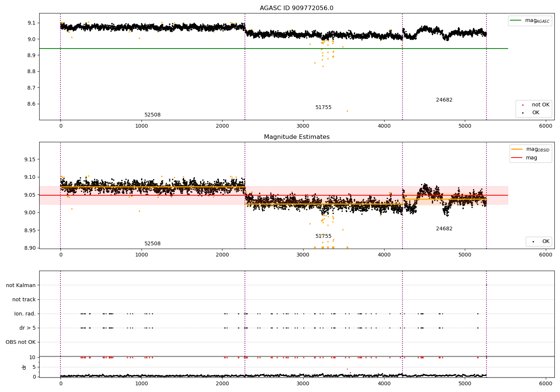Click the 10 y-tick label on dr axis
This screenshot has width=560, height=392.
[32, 358]
